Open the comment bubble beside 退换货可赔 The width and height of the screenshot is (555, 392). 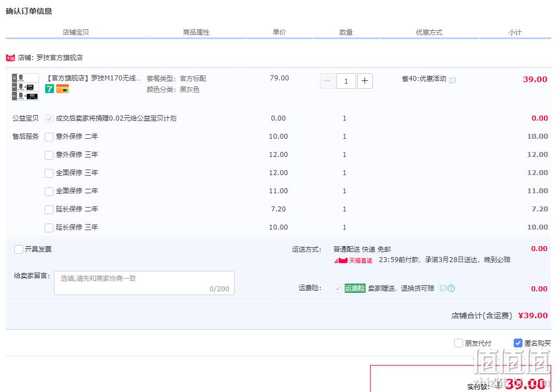point(443,288)
